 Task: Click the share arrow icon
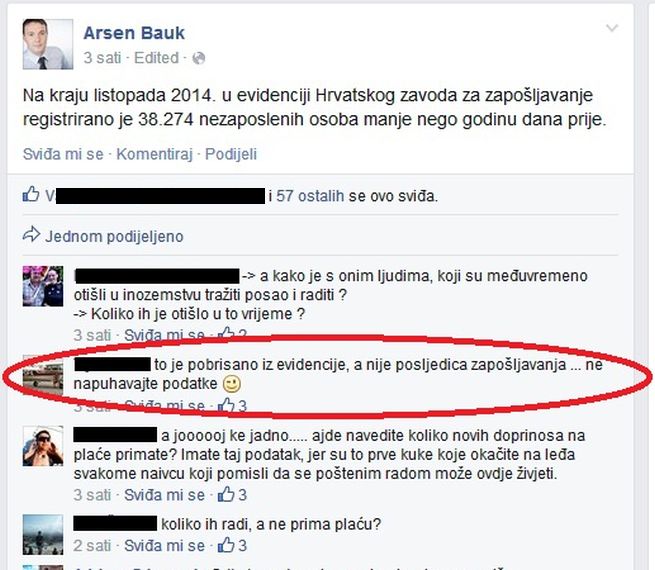point(31,235)
